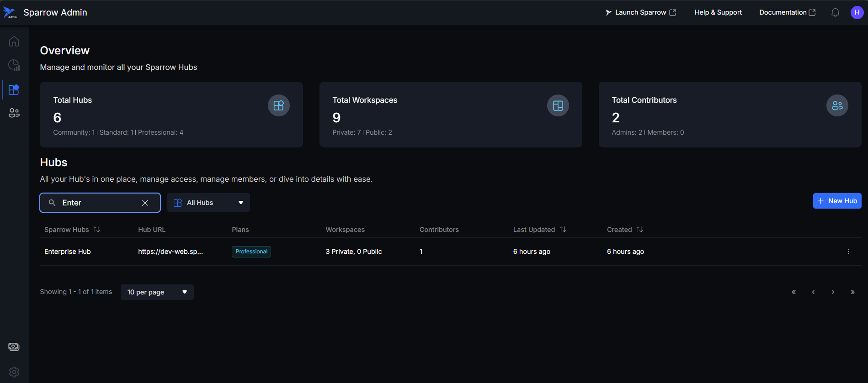Open the Home sidebar icon
868x383 pixels.
coord(14,42)
